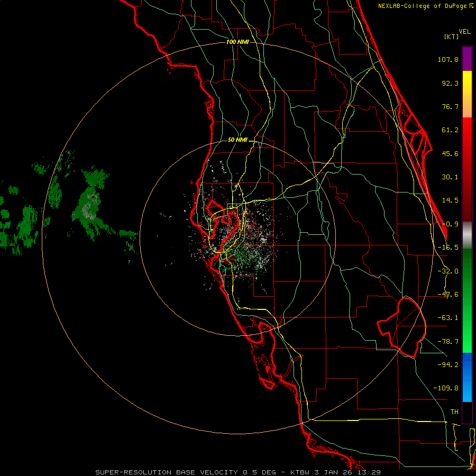Click the -16.5 velocity scale value
The width and height of the screenshot is (476, 476).
coord(448,248)
